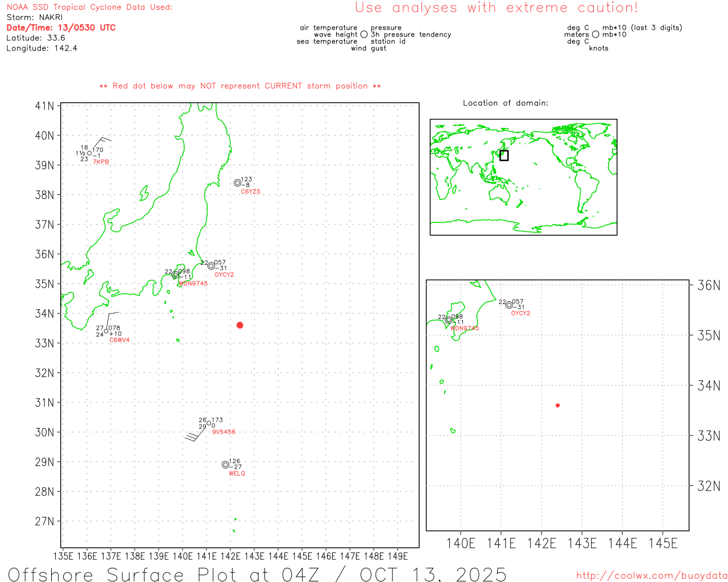
Task: Click the red 'WDN9745' ID on inset map
Action: (465, 329)
